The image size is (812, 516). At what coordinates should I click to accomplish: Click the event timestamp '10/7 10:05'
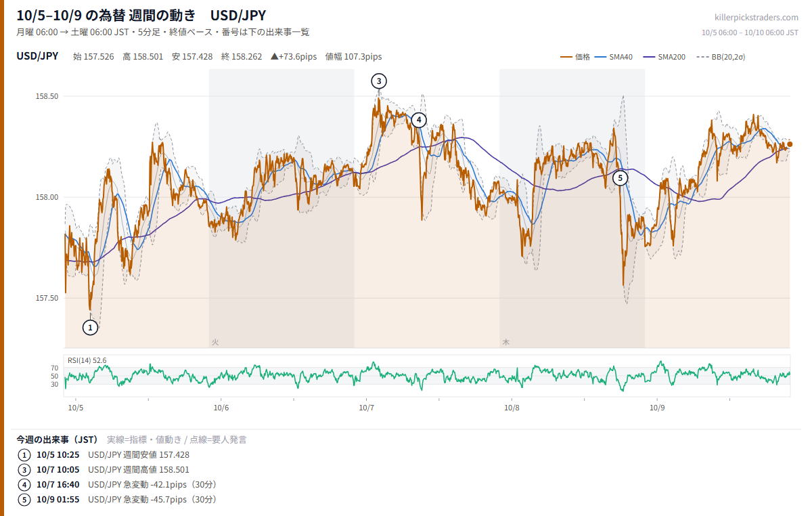coord(58,470)
